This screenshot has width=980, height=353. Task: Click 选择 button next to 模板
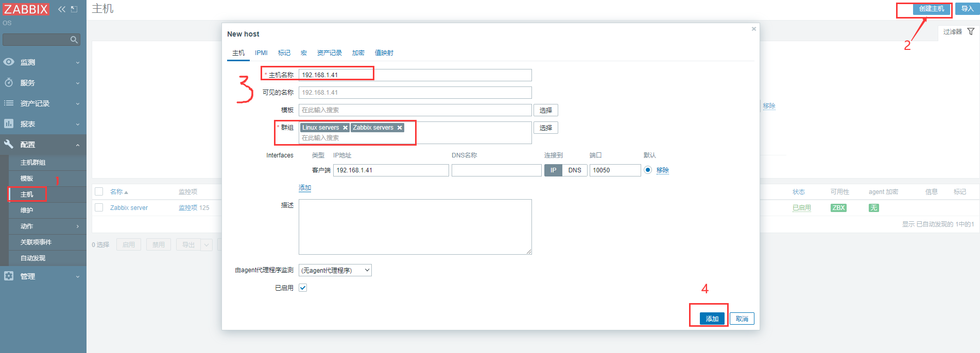coord(546,110)
